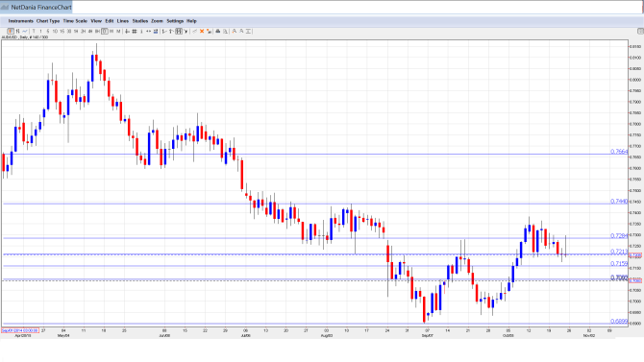This screenshot has height=362, width=644.
Task: Open the Chart Type menu
Action: tap(48, 21)
